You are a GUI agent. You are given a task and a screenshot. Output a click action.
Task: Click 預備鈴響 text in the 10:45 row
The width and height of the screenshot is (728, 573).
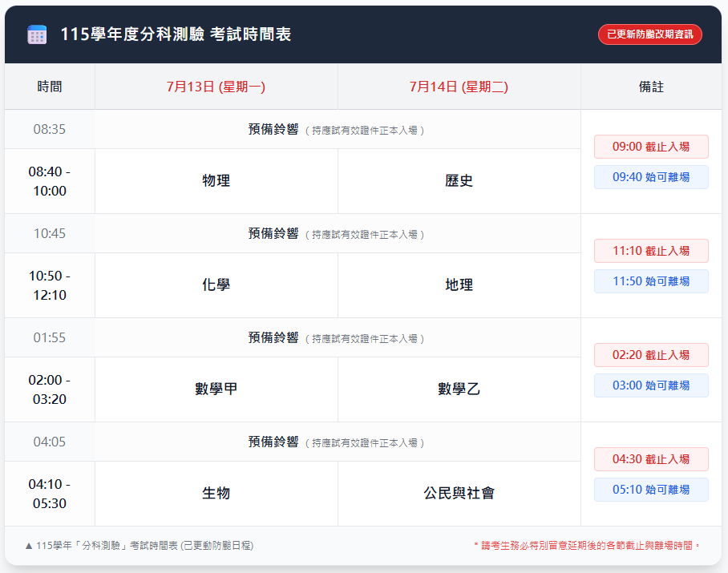[x=273, y=233]
